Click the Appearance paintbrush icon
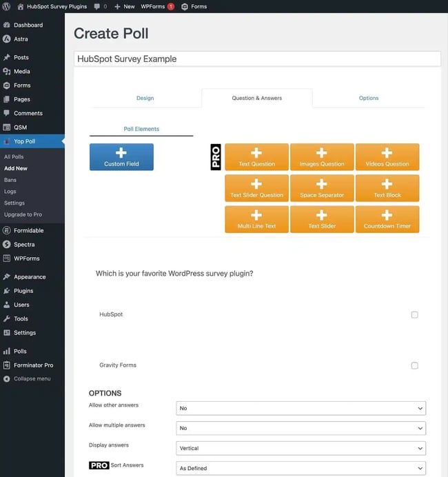The height and width of the screenshot is (477, 448). pyautogui.click(x=7, y=276)
